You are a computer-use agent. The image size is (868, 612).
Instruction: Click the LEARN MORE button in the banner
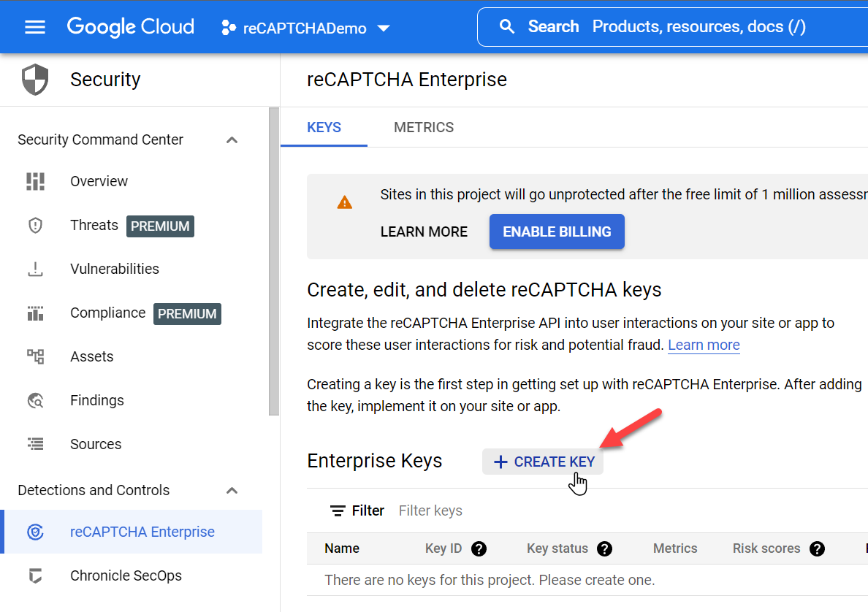[x=424, y=232]
